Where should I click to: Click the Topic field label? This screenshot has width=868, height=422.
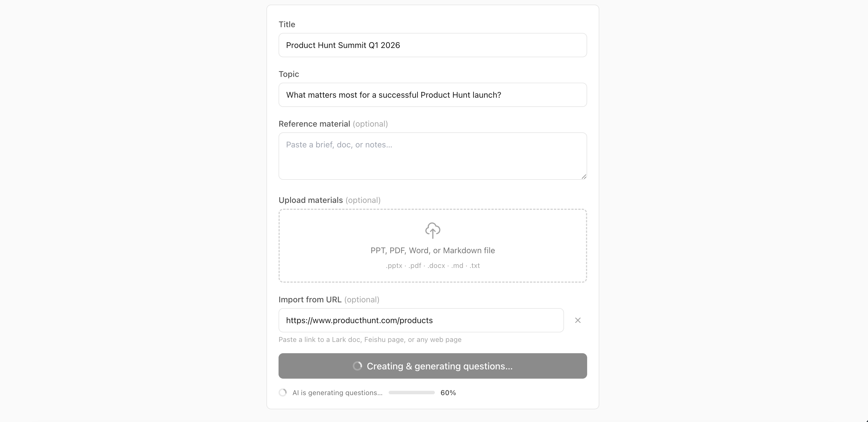(289, 74)
